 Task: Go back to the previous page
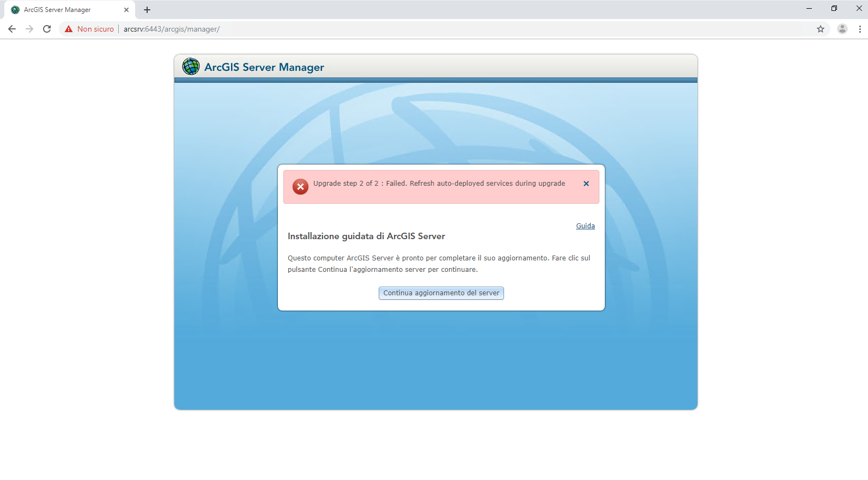tap(12, 29)
